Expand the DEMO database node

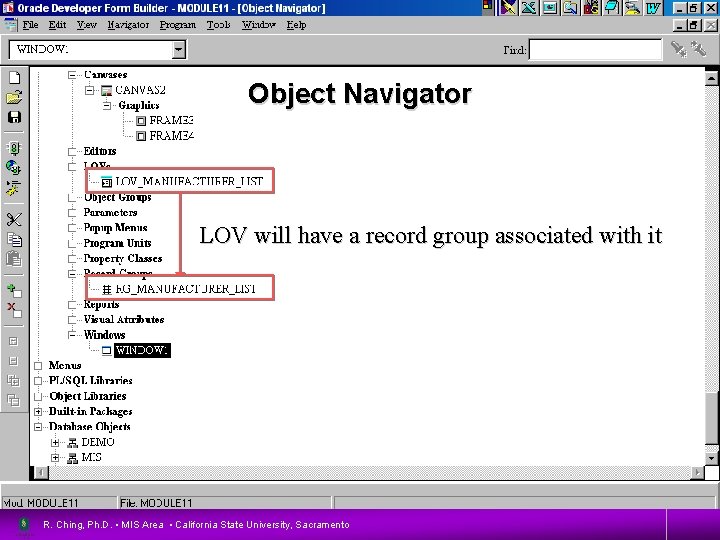tap(55, 443)
